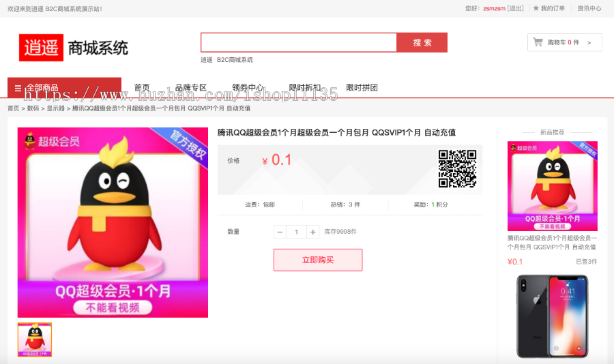Screen dimensions: 614x364
Task: Click the quantity input field
Action: pos(297,232)
